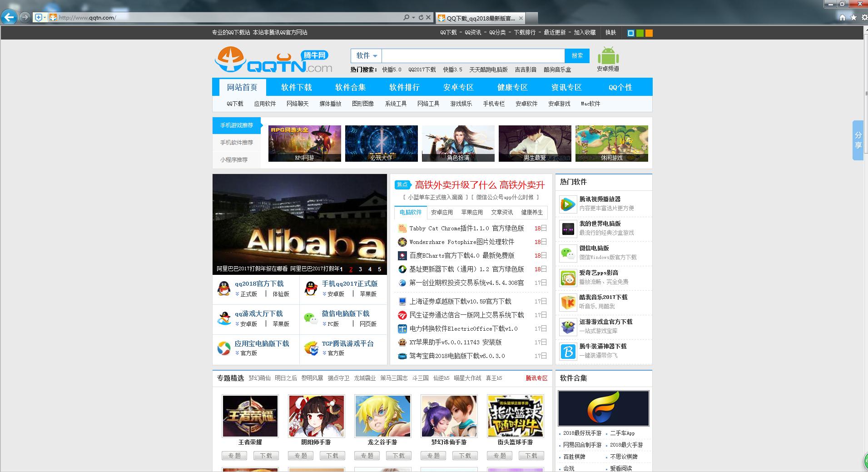The height and width of the screenshot is (472, 868).
Task: Select the orange skin color swatch
Action: (649, 33)
